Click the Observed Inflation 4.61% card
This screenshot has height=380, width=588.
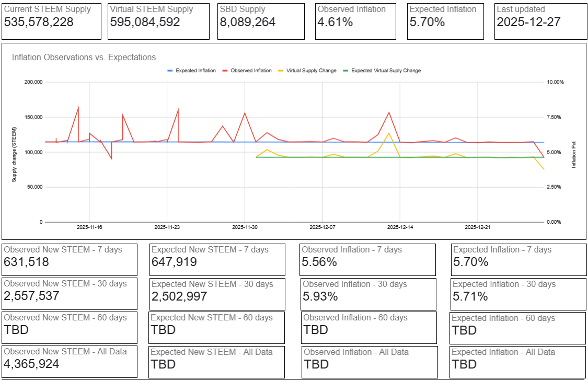point(355,21)
